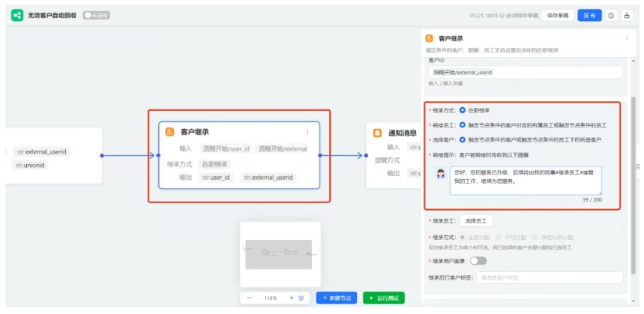Click the canvas minimap thumbnail

tap(280, 255)
